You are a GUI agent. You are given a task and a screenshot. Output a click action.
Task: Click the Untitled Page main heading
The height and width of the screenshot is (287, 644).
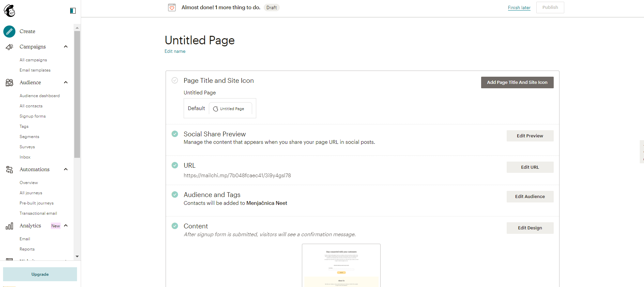[x=200, y=40]
